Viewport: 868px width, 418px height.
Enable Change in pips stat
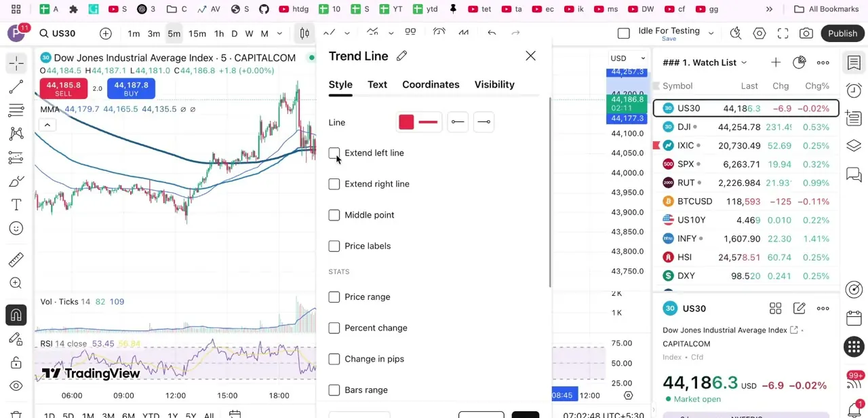[334, 359]
